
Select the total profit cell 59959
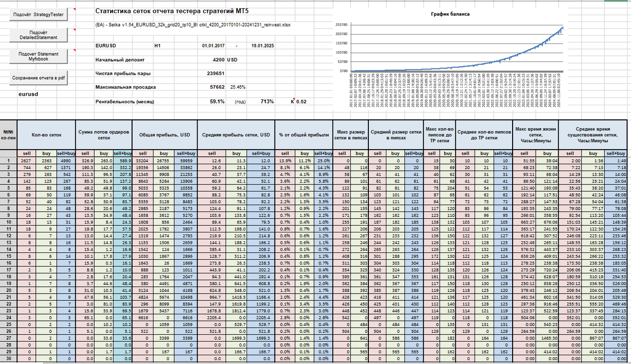tap(185, 160)
